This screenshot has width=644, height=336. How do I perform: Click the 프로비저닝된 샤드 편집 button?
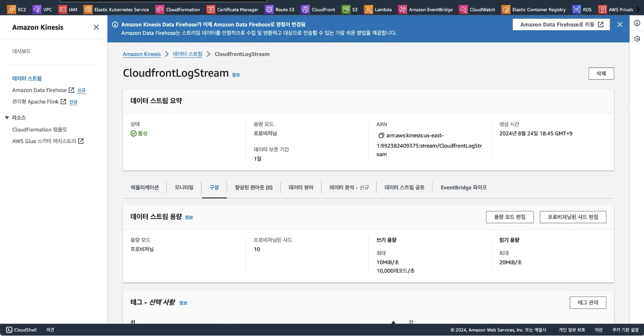pos(573,217)
